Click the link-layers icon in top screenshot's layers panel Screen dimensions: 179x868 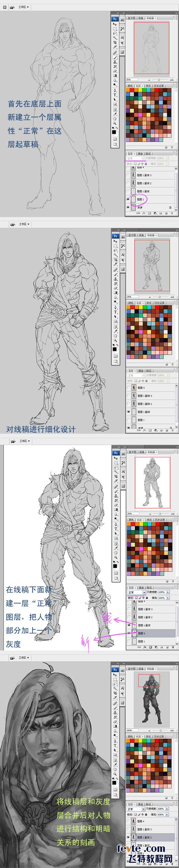(x=138, y=213)
